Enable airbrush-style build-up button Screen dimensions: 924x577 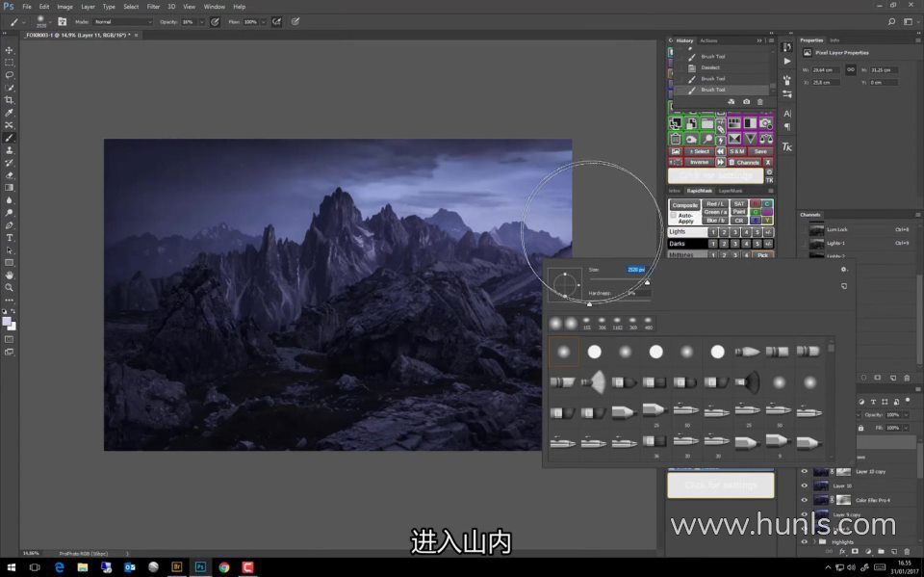point(276,22)
